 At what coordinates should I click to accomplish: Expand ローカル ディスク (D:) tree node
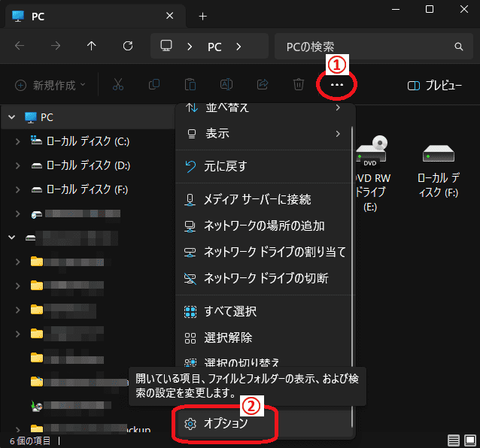(18, 165)
